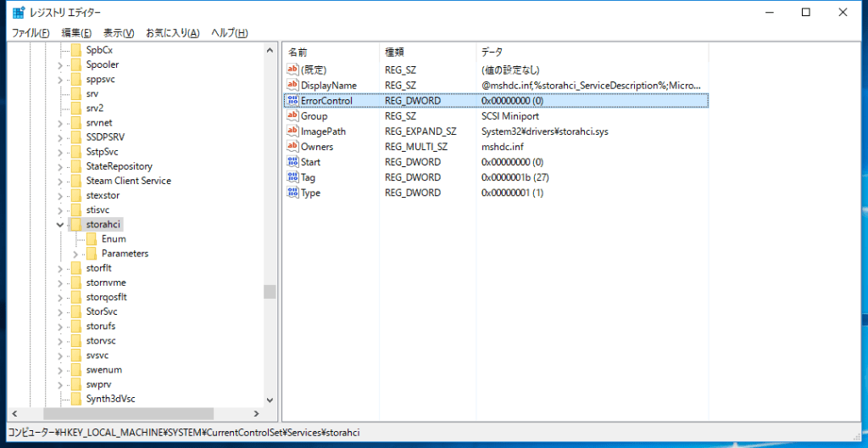Click the string icon beside ImagePath
Screen dimensions: 868x448
tap(292, 132)
